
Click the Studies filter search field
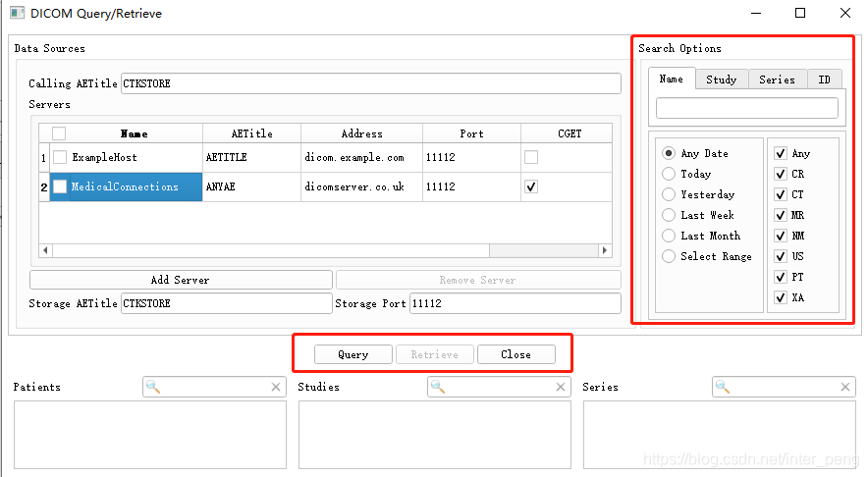(x=499, y=387)
